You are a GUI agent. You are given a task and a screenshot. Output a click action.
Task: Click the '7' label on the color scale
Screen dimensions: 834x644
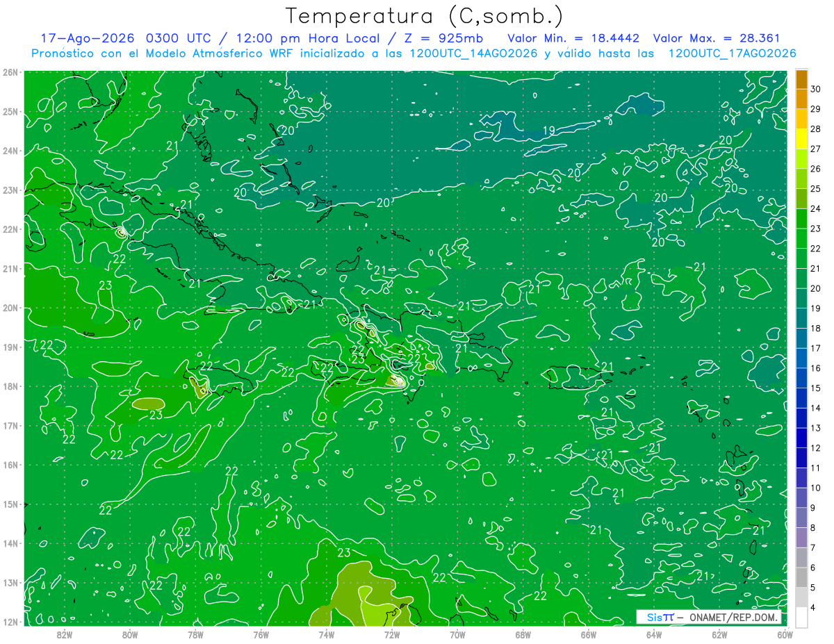coord(813,547)
